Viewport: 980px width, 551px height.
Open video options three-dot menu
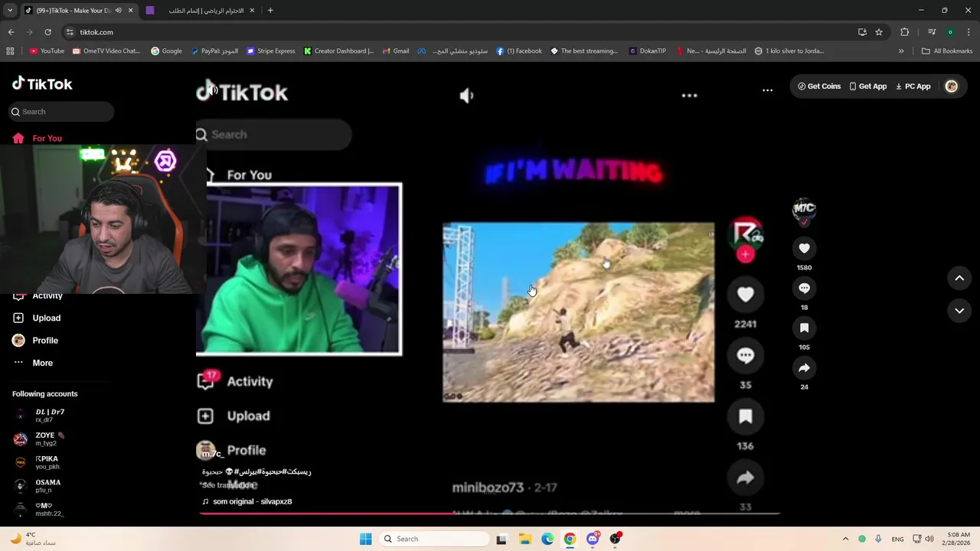767,90
